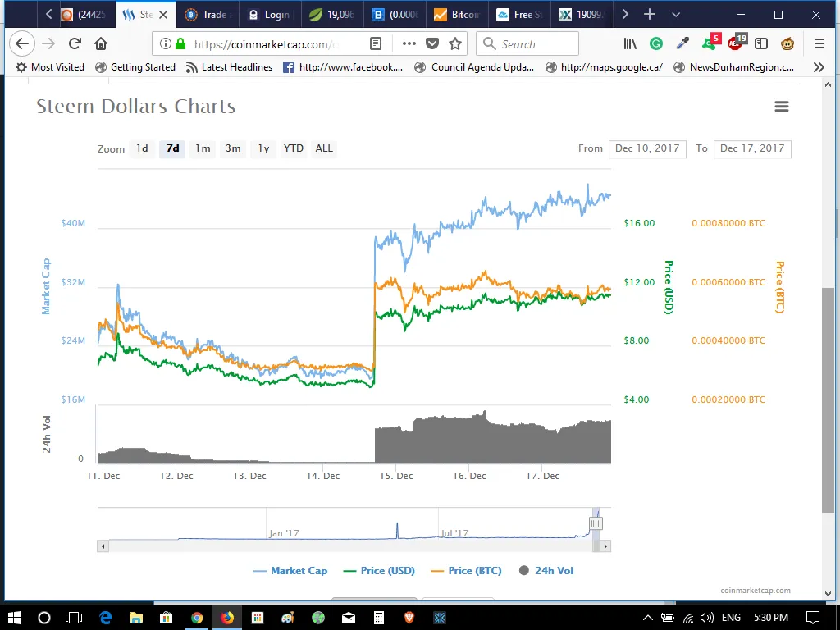Image resolution: width=840 pixels, height=630 pixels.
Task: Toggle 24h Vol series in legend
Action: click(546, 571)
